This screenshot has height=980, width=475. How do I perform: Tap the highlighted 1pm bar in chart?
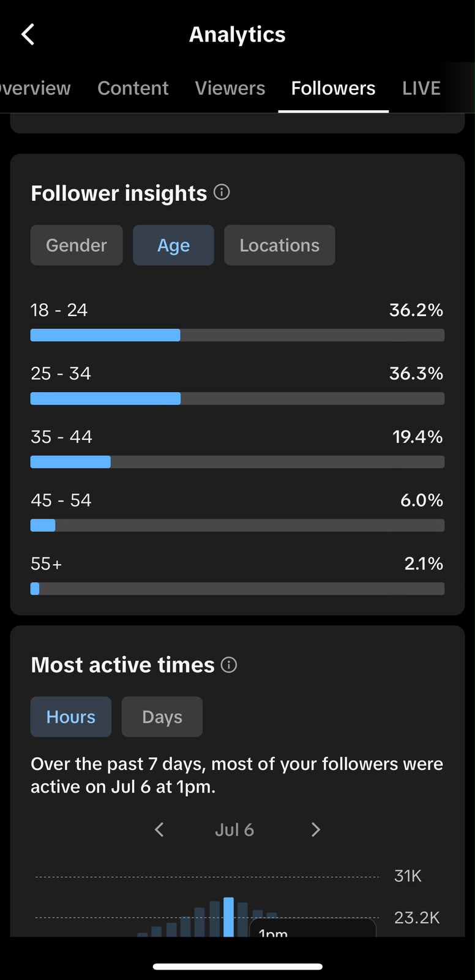pos(228,917)
